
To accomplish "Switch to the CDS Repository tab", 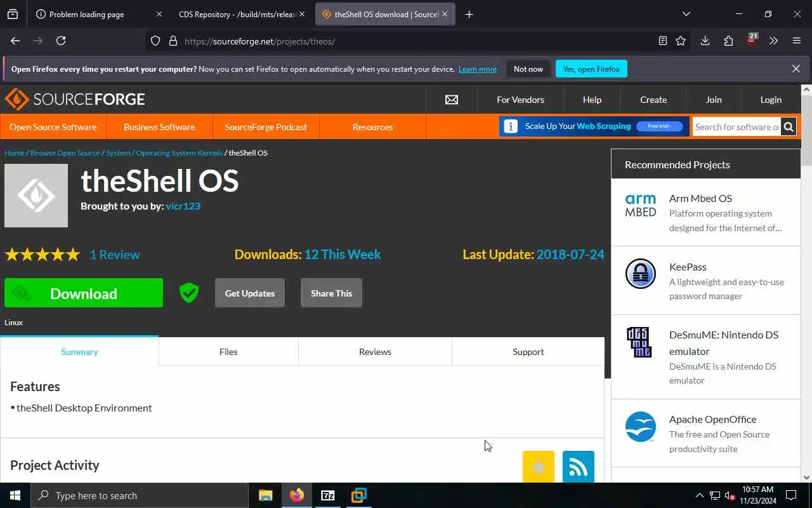I will (241, 14).
